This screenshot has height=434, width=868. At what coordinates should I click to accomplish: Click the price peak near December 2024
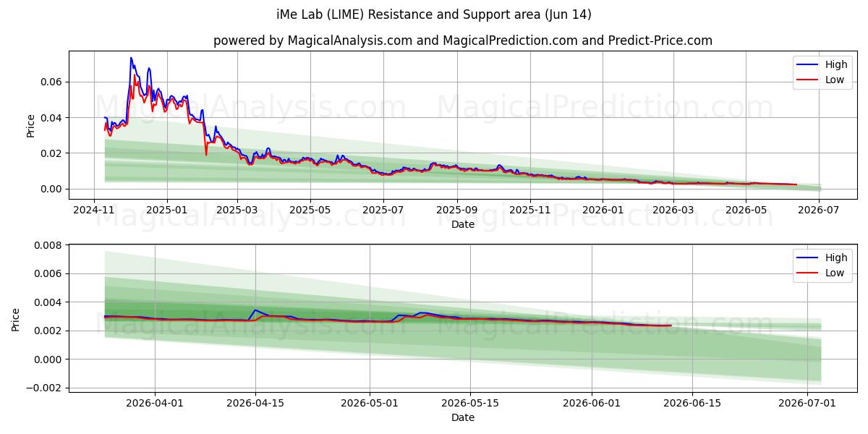tap(131, 58)
